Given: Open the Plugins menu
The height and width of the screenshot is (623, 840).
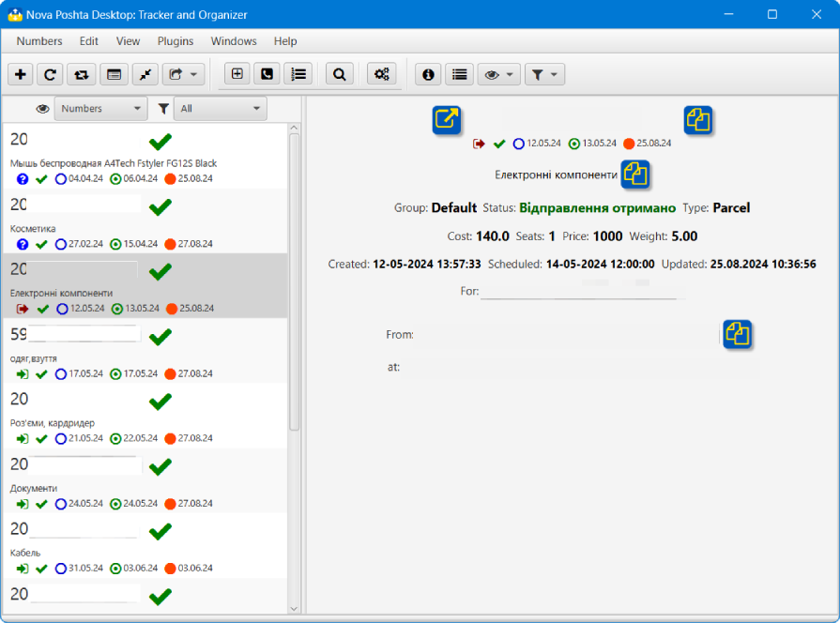Looking at the screenshot, I should coord(176,41).
